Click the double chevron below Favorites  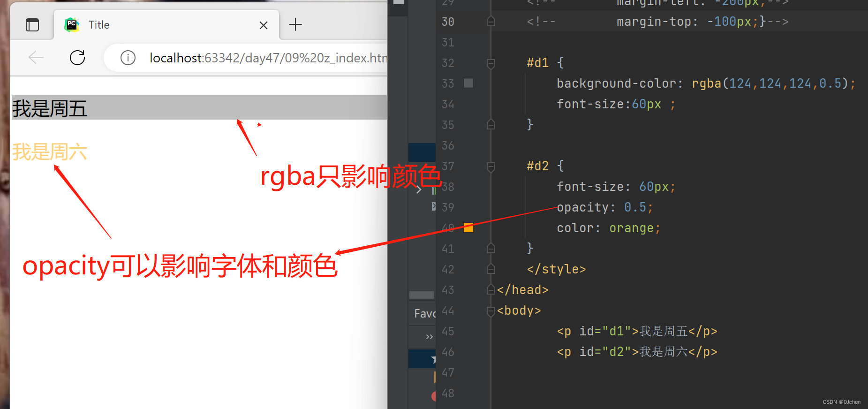point(429,337)
